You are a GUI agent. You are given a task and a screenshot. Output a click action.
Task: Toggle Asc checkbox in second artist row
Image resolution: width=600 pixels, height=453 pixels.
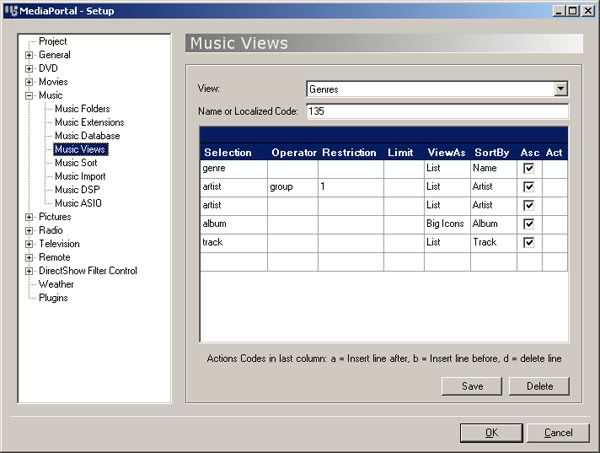[528, 205]
